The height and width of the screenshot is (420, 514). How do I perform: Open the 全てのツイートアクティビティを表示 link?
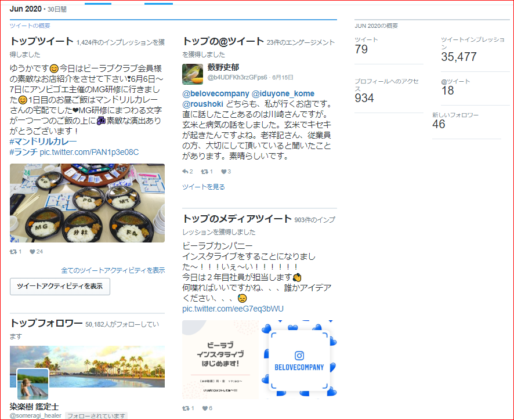pos(113,270)
